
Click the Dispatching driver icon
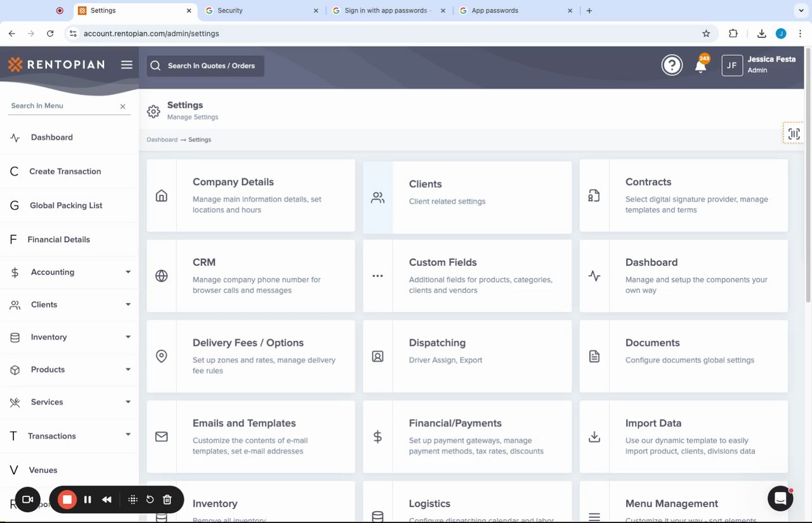(x=377, y=356)
